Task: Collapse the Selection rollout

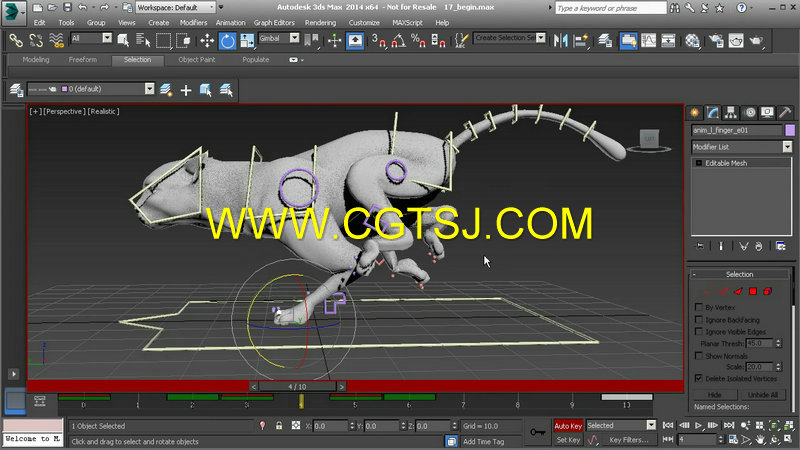Action: (x=740, y=274)
